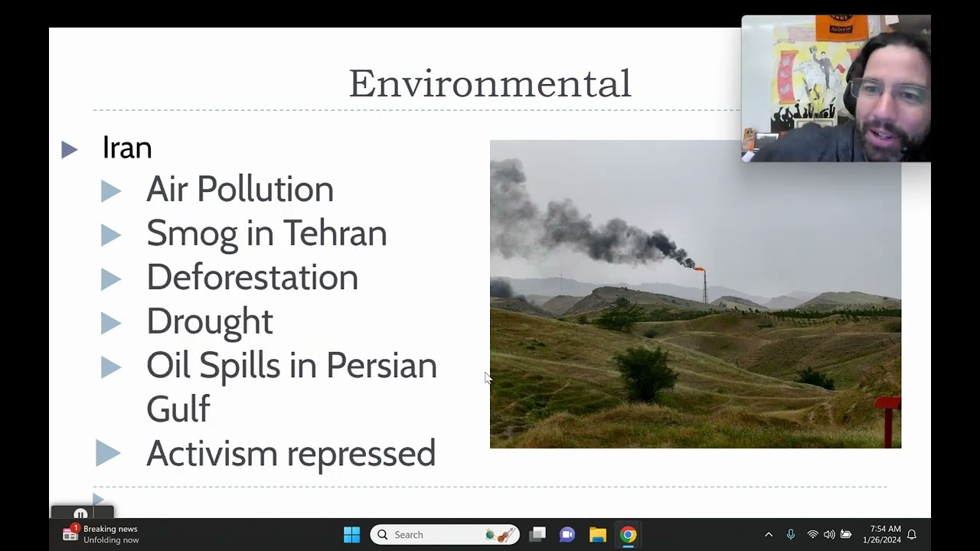Click the pause recording button

pyautogui.click(x=80, y=514)
